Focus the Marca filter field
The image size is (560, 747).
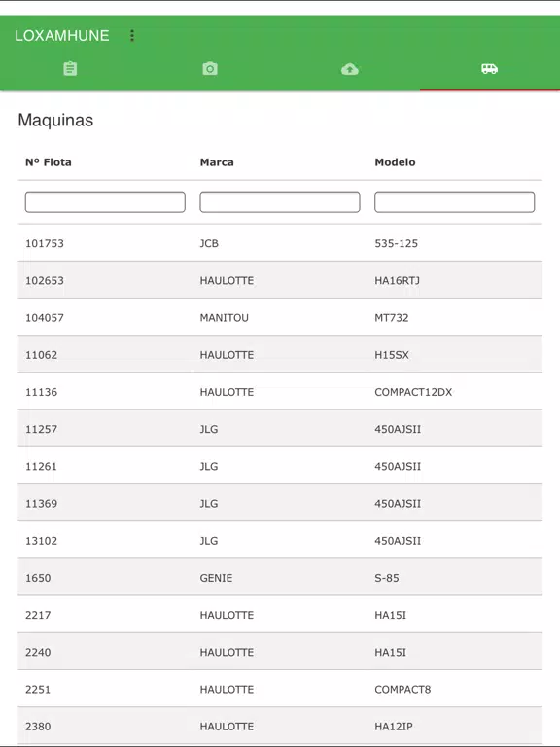pyautogui.click(x=280, y=202)
